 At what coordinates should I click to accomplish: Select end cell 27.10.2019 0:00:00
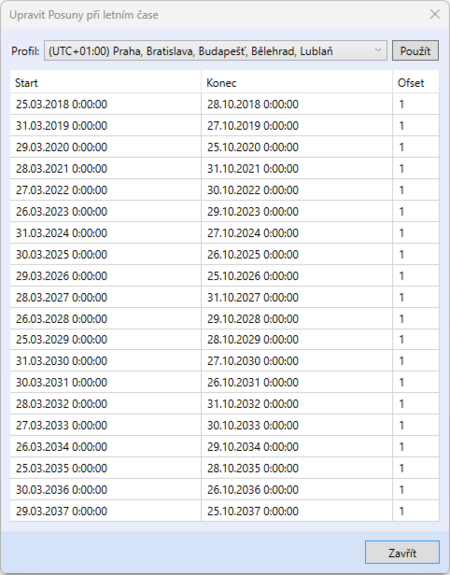pyautogui.click(x=297, y=125)
